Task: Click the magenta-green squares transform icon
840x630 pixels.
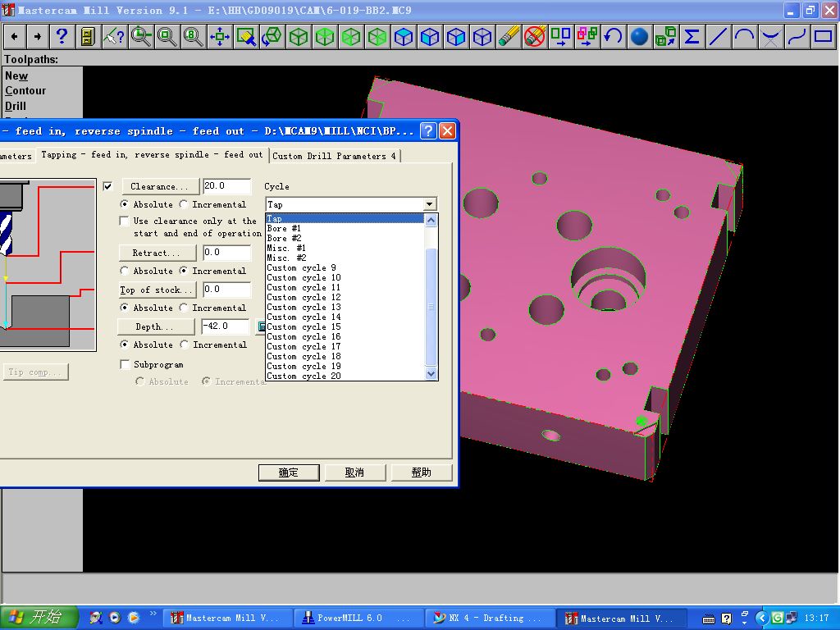Action: pyautogui.click(x=587, y=37)
